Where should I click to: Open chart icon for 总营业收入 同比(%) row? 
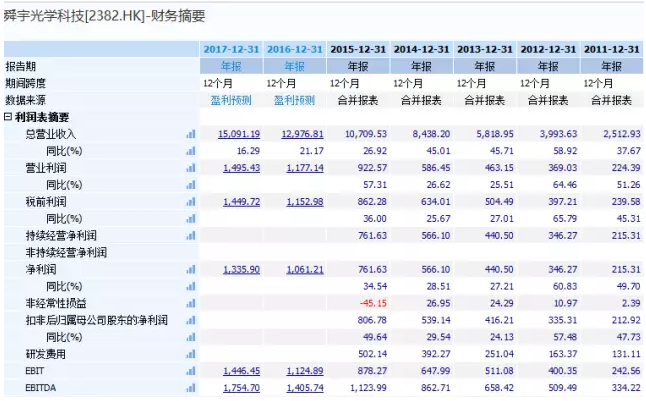(191, 151)
